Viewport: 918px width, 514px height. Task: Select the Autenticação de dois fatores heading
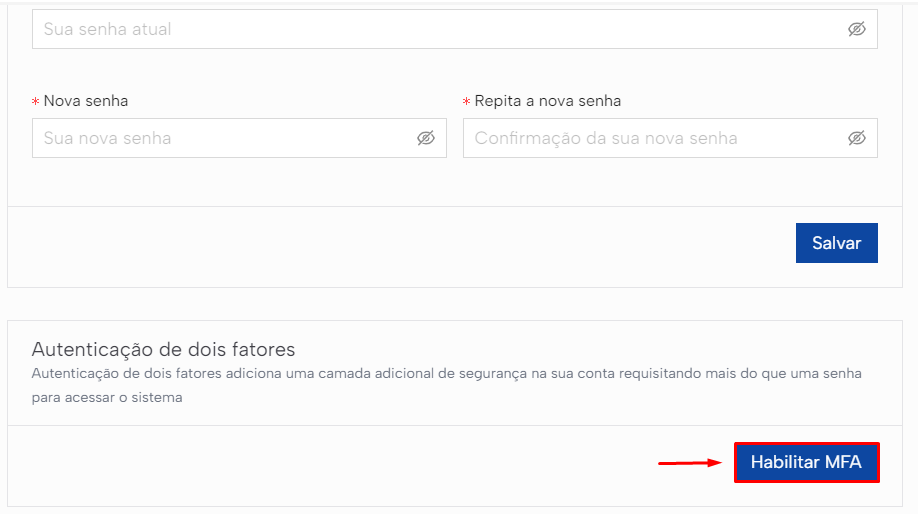point(163,349)
